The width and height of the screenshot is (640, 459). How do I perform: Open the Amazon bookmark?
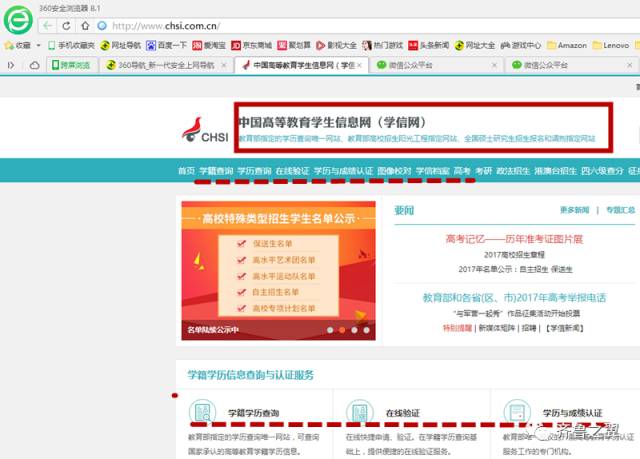[x=566, y=45]
